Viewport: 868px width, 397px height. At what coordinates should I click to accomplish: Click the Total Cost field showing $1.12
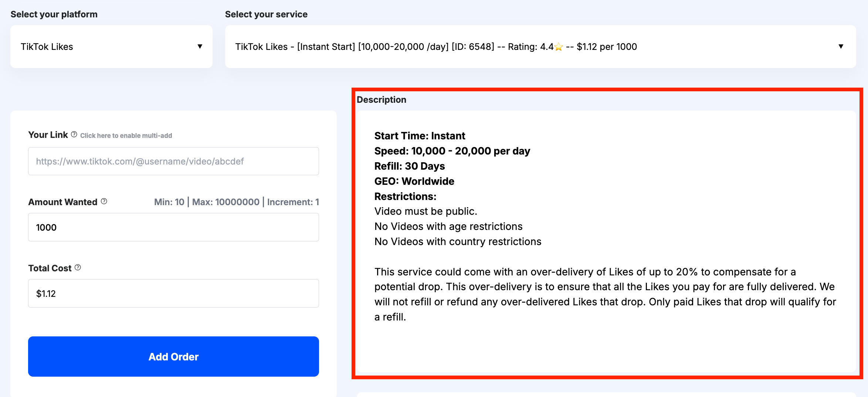[173, 293]
